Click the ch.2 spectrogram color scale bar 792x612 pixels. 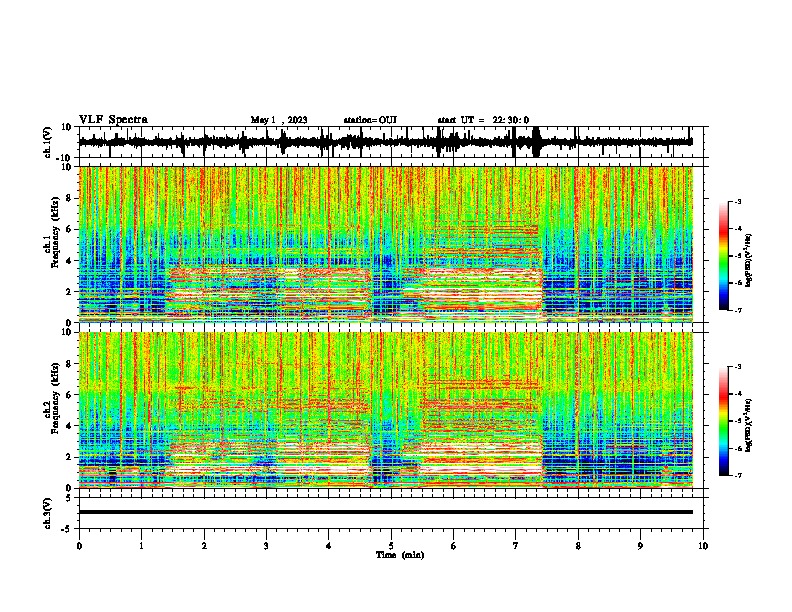coord(723,421)
